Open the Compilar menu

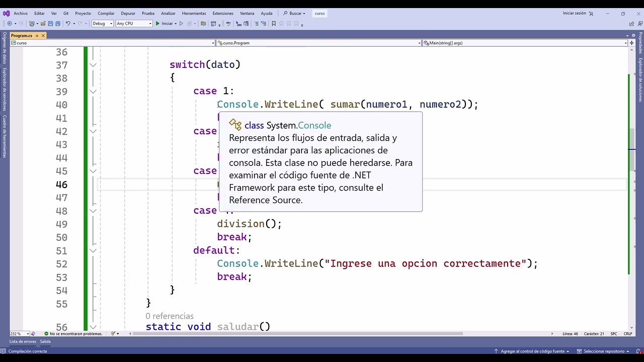tap(106, 14)
